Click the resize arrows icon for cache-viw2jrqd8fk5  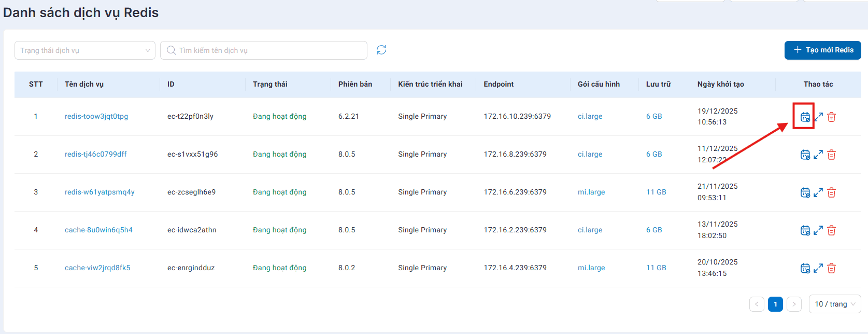(x=818, y=268)
